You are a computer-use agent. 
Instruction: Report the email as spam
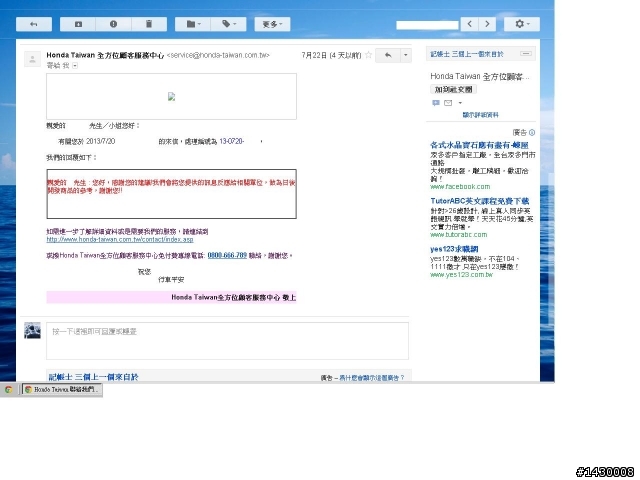113,24
